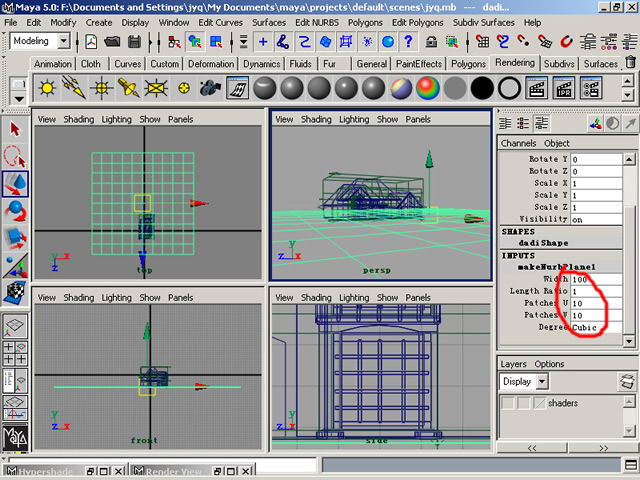This screenshot has width=640, height=480.
Task: Select makeNurbPlane1 input node
Action: [x=557, y=267]
